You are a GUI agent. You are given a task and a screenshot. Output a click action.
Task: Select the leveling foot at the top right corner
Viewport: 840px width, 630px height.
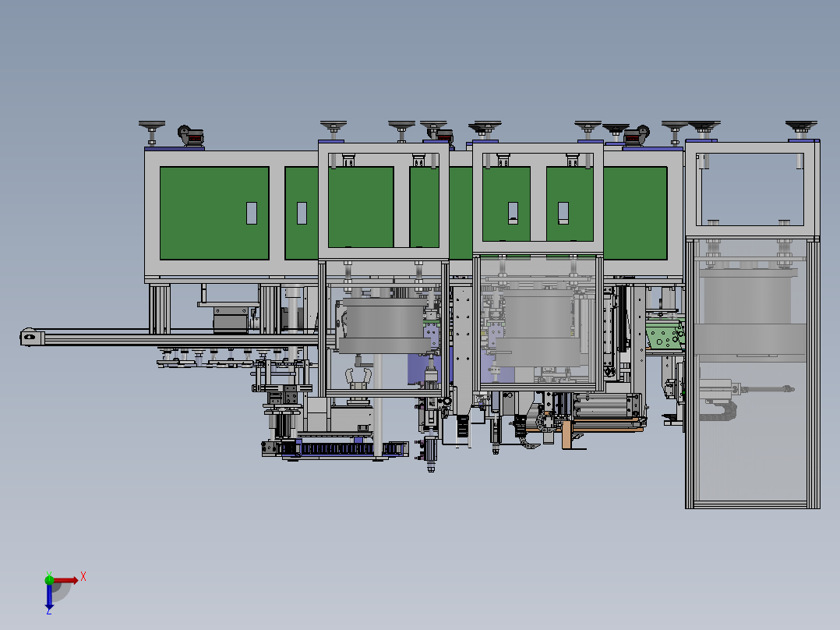point(801,129)
